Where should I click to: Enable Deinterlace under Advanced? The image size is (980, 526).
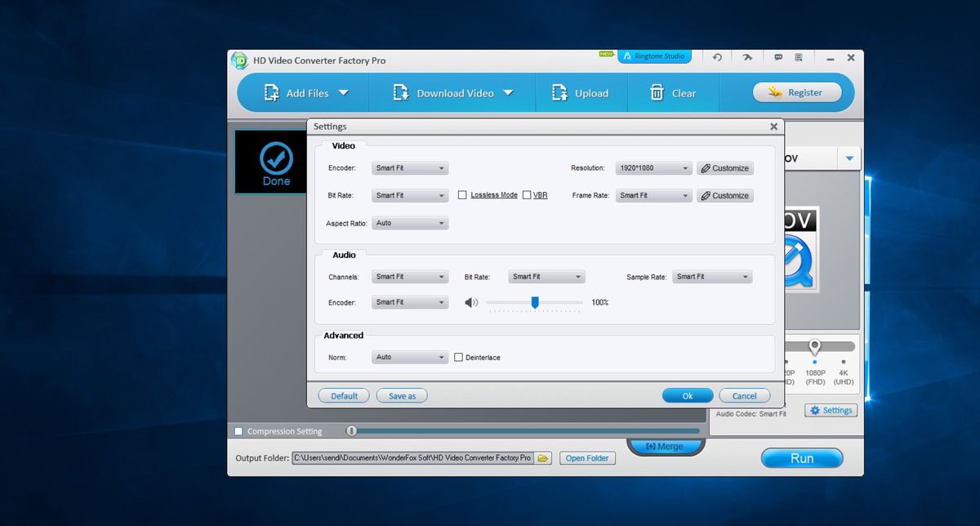point(460,357)
